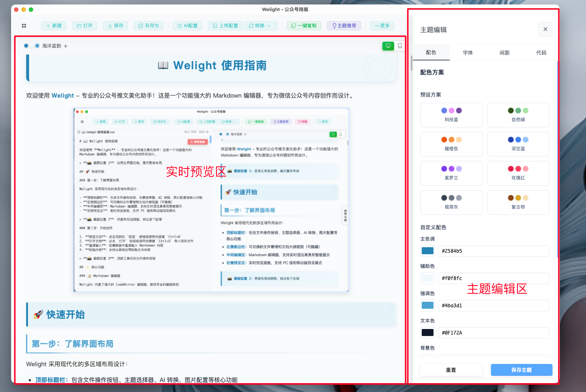Click the 重置 reset button

click(x=451, y=370)
